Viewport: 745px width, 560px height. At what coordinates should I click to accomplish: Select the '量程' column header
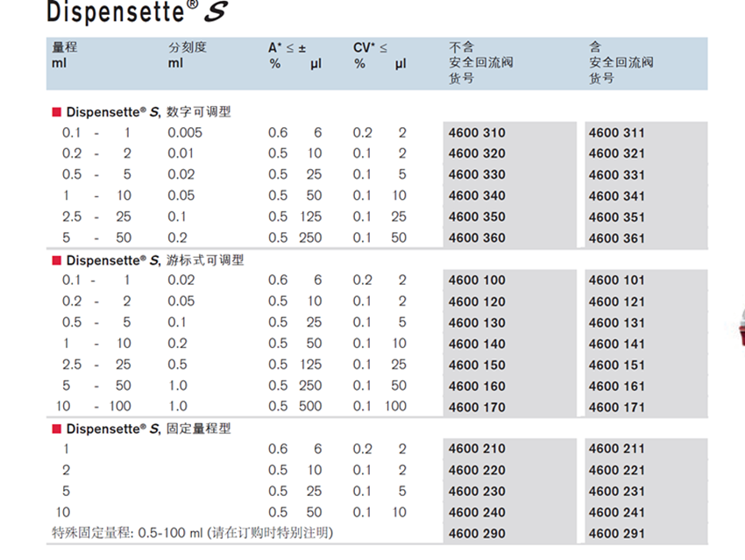coord(65,47)
